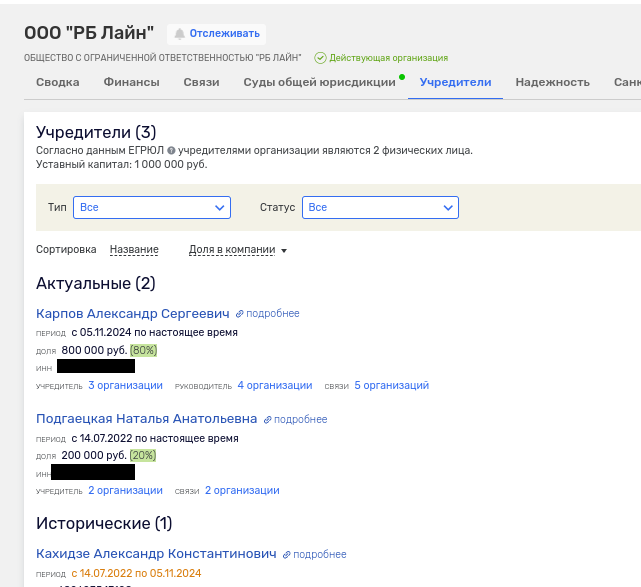The height and width of the screenshot is (587, 641).
Task: Click the Актуальные (2) heading
Action: [96, 283]
